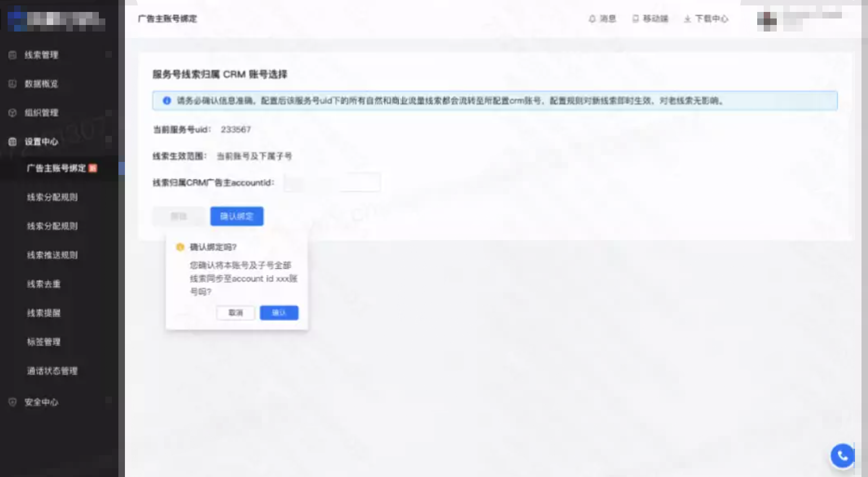Click the 数据概览 sidebar icon

[12, 84]
